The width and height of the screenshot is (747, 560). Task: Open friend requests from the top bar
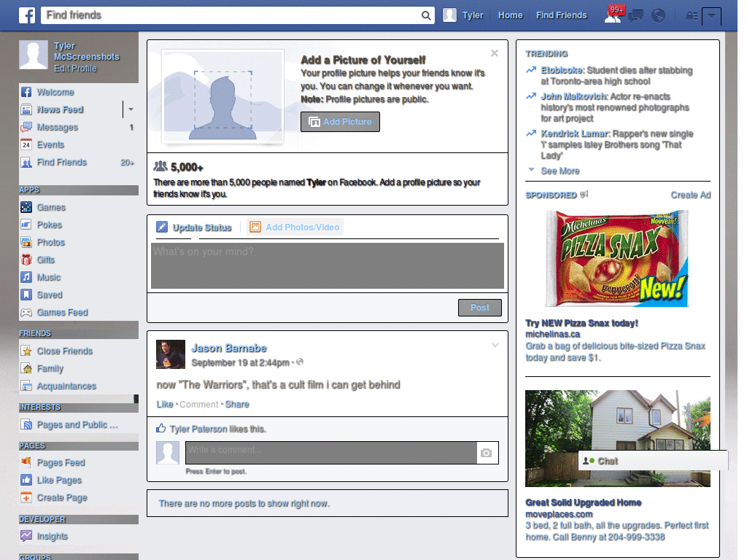coord(614,15)
